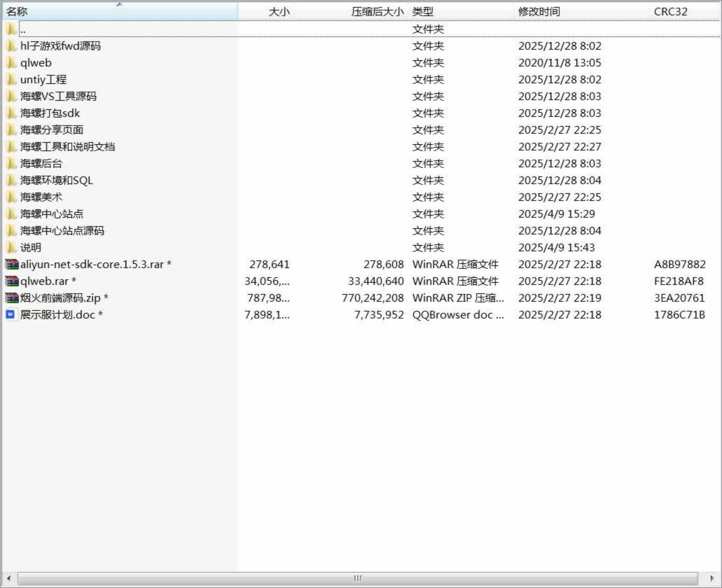Image resolution: width=722 pixels, height=588 pixels.
Task: Sort the list by 名称 column header
Action: click(18, 12)
